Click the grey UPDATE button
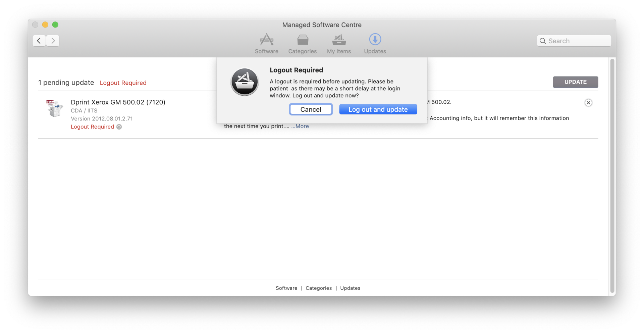This screenshot has height=333, width=644. point(576,82)
